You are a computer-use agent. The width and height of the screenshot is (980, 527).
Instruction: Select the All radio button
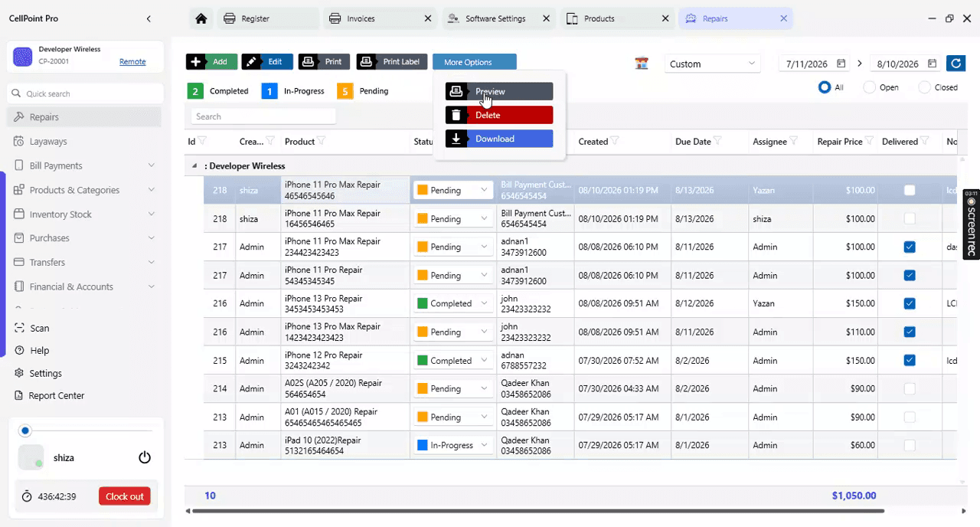pyautogui.click(x=825, y=87)
